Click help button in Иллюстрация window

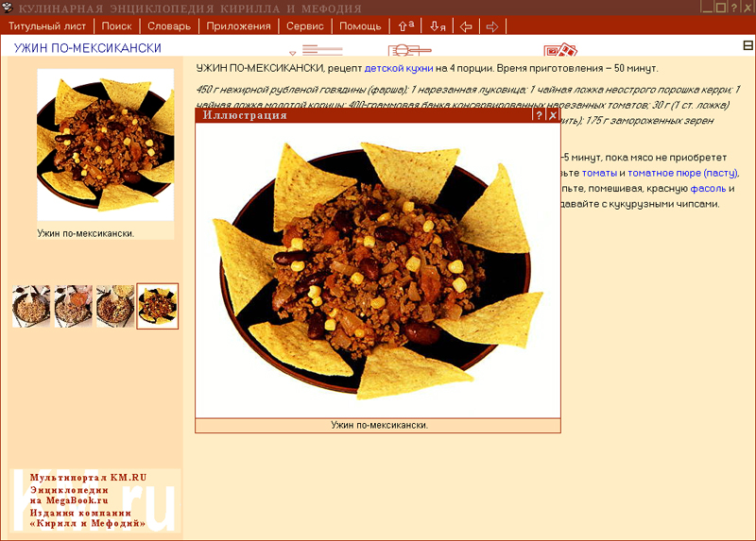click(x=540, y=114)
